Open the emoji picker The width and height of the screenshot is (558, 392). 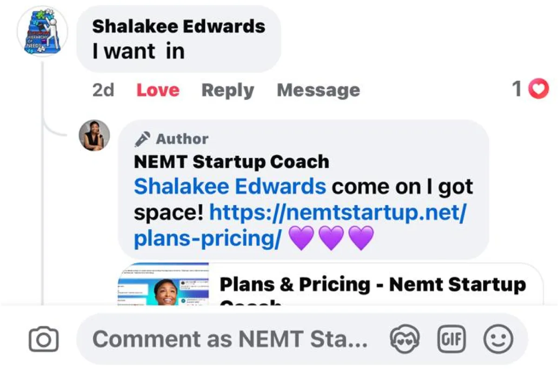[498, 339]
